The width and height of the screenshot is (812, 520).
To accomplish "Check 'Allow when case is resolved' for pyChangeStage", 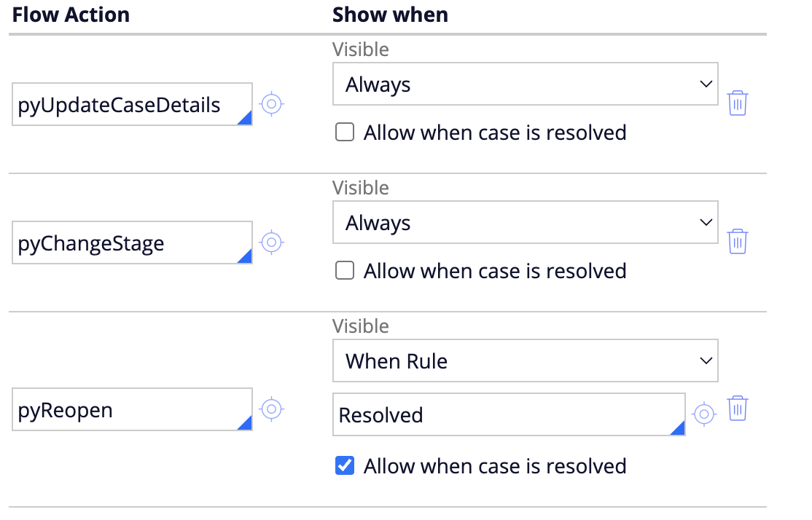I will click(x=344, y=271).
